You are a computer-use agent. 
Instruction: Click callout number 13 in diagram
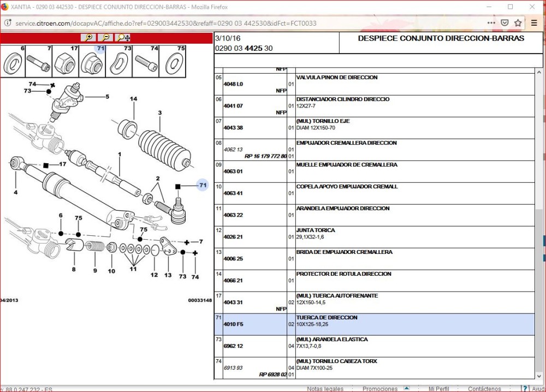click(x=168, y=275)
